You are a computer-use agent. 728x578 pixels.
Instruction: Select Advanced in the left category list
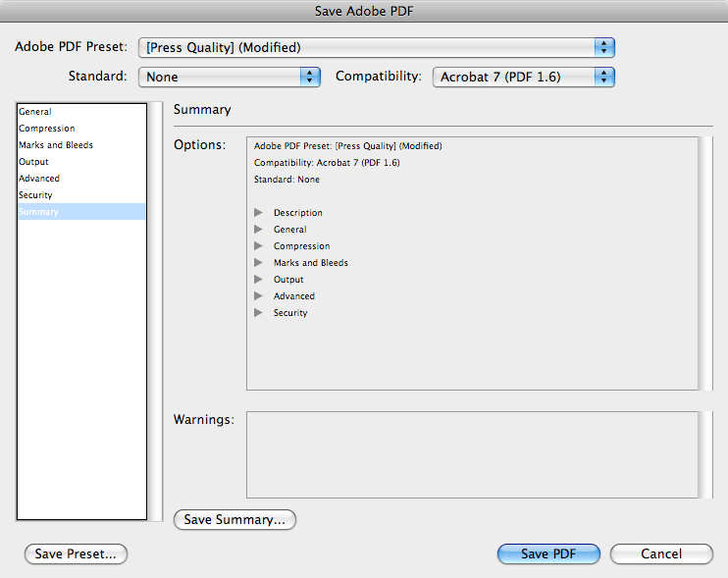point(81,179)
